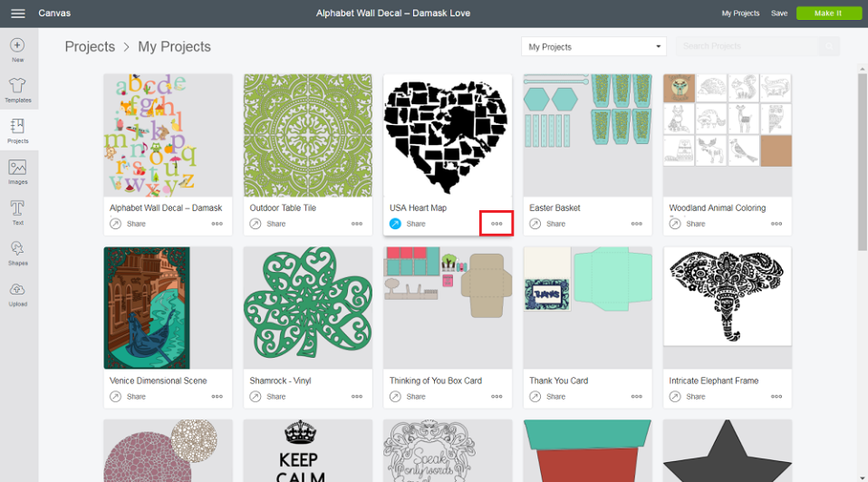This screenshot has width=868, height=482.
Task: Click the 'Thank You Card' title text
Action: (558, 381)
